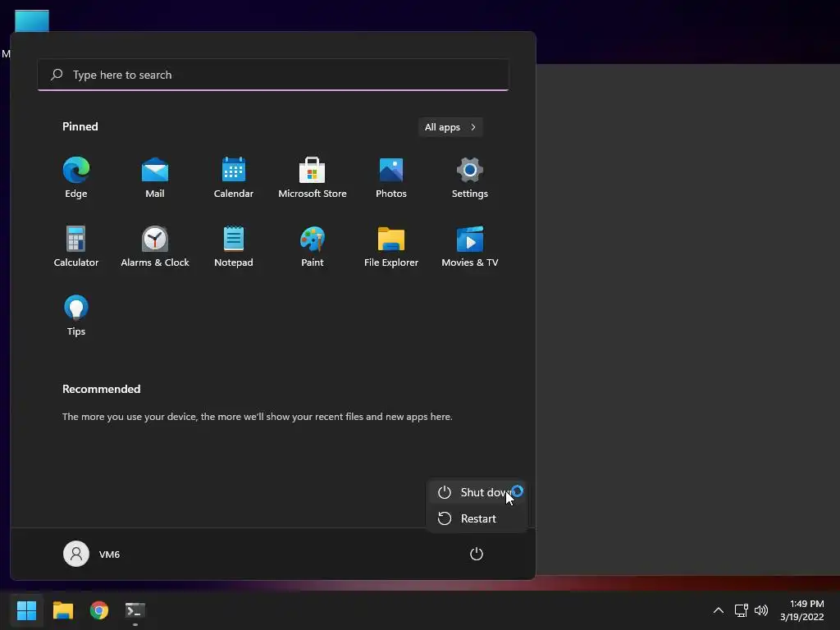Launch Notepad from pinned apps
This screenshot has height=630, width=840.
[234, 246]
